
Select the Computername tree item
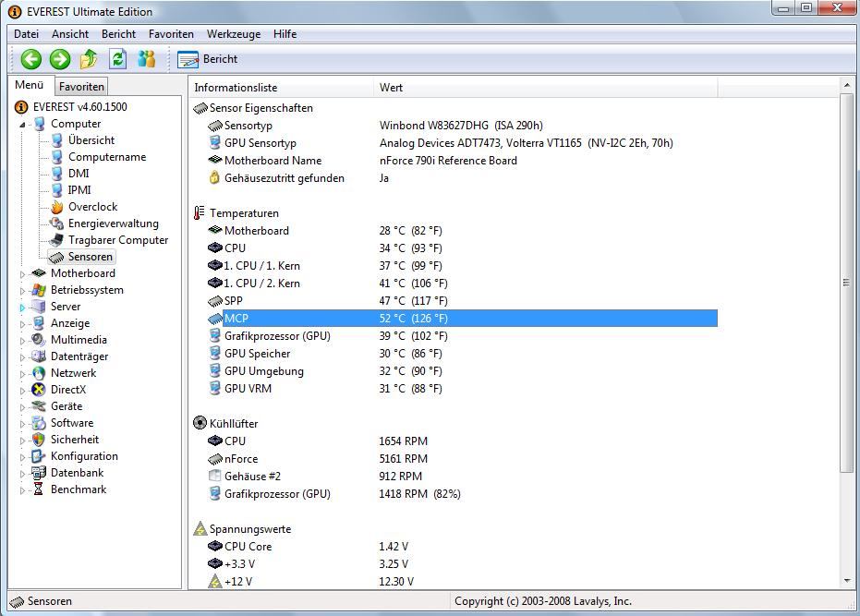click(107, 157)
